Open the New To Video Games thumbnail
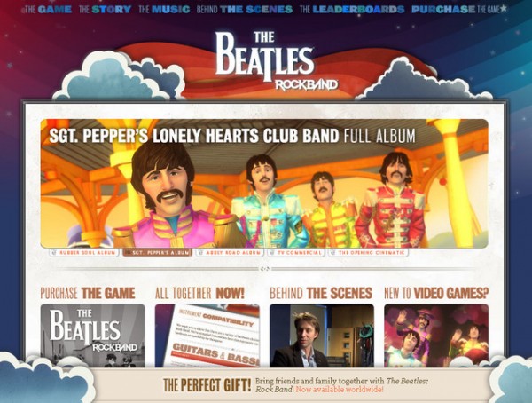 (x=436, y=336)
